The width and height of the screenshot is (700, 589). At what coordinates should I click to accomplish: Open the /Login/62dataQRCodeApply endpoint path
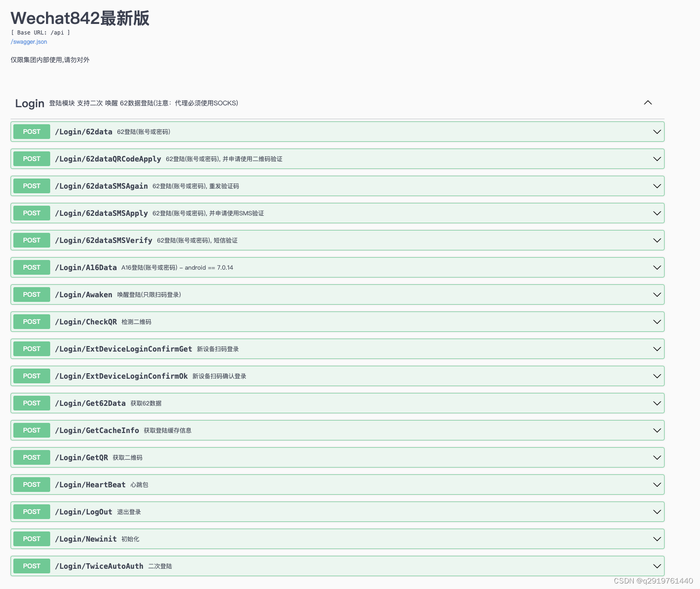pos(108,159)
